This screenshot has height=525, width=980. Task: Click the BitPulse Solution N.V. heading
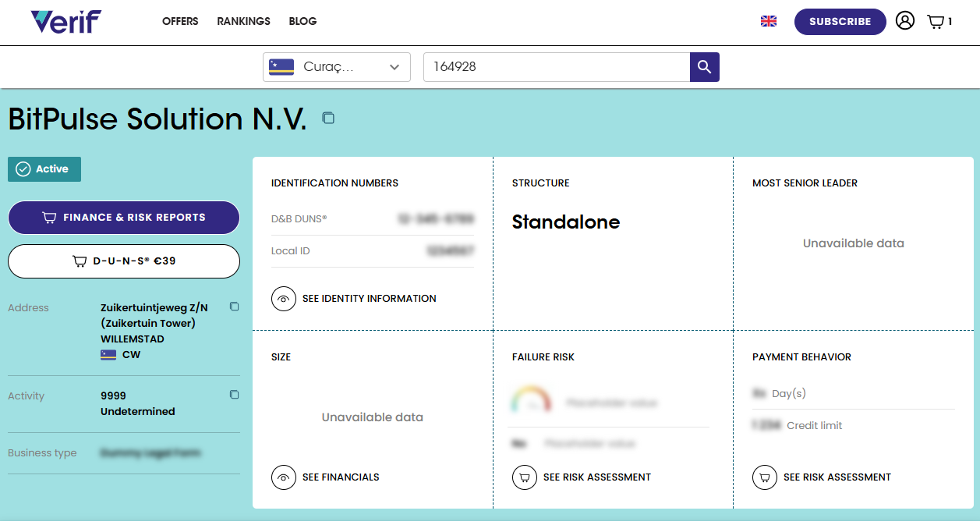tap(157, 119)
